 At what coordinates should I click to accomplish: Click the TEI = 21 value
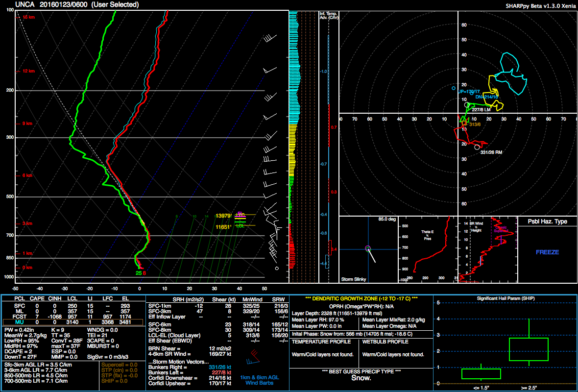97,336
